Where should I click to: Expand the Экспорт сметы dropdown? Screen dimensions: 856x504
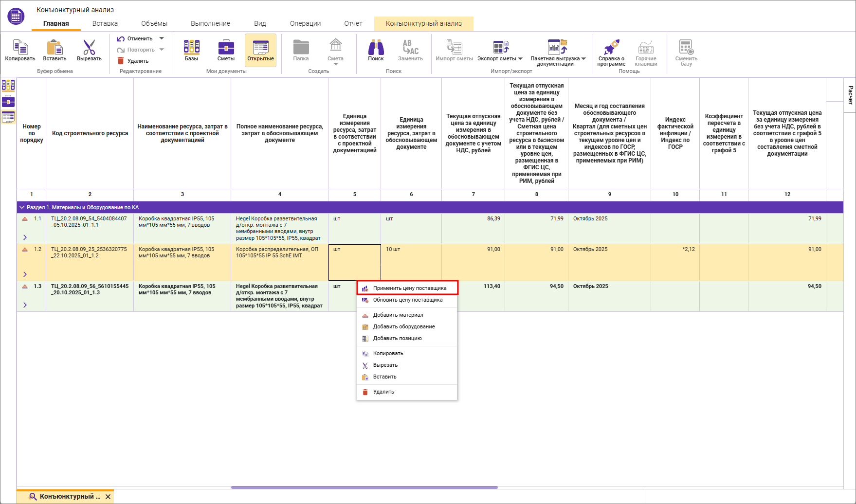520,59
